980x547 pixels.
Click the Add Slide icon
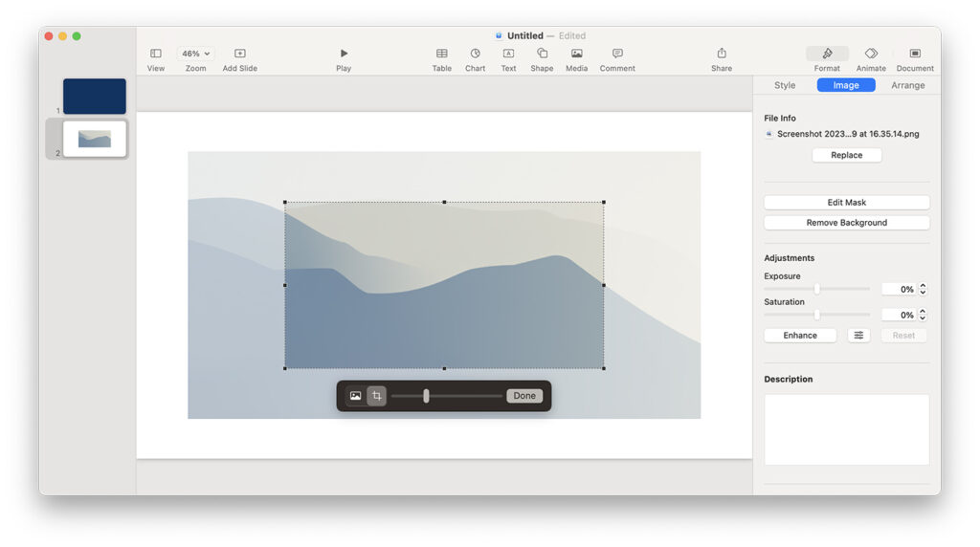point(240,54)
